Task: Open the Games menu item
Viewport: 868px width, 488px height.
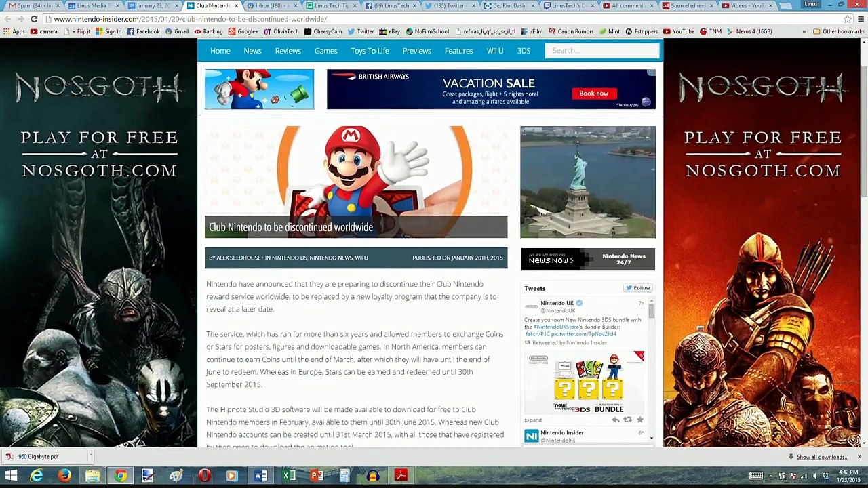Action: (x=326, y=51)
